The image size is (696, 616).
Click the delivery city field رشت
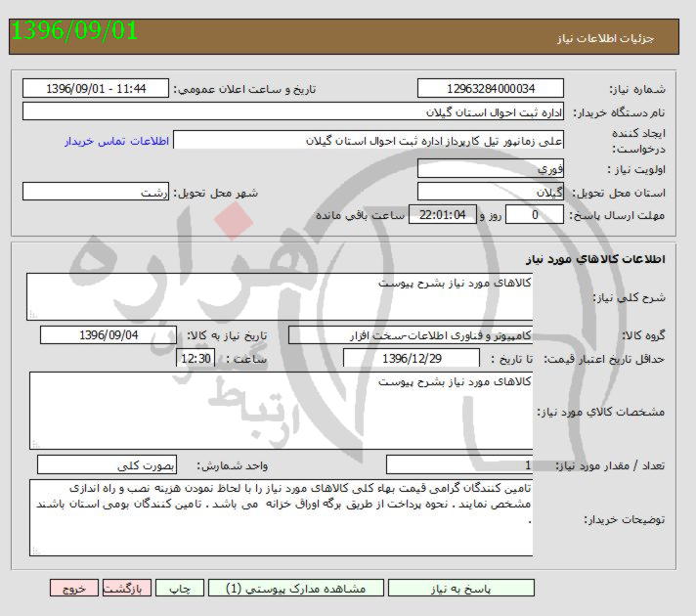pyautogui.click(x=96, y=192)
